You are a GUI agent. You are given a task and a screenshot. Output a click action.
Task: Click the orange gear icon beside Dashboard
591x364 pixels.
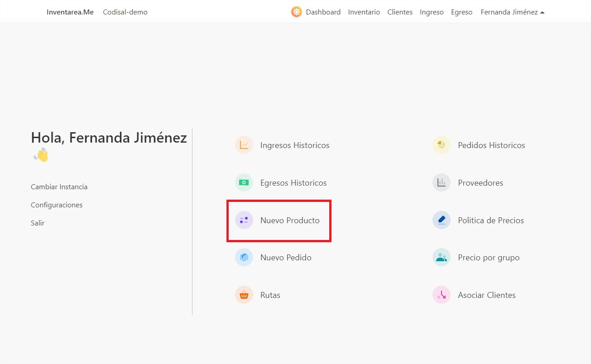tap(296, 12)
